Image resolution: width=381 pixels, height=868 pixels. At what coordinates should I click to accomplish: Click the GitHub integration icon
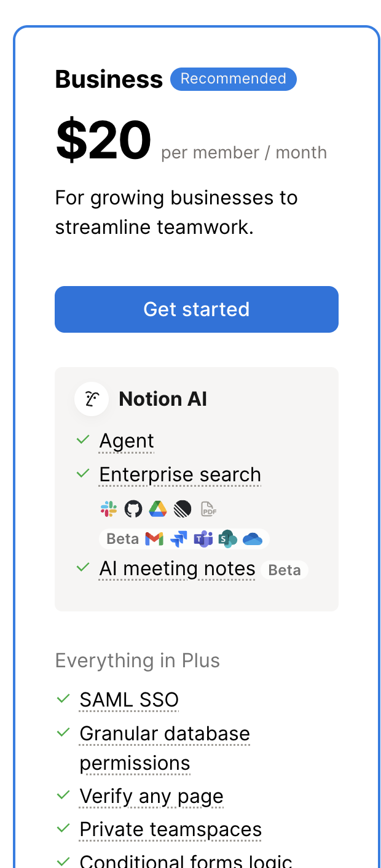pyautogui.click(x=133, y=509)
